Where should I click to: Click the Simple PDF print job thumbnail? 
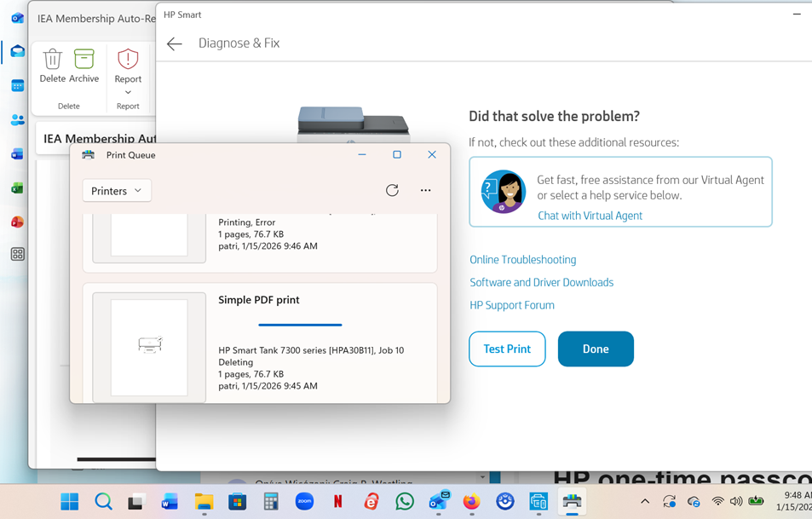tap(149, 347)
